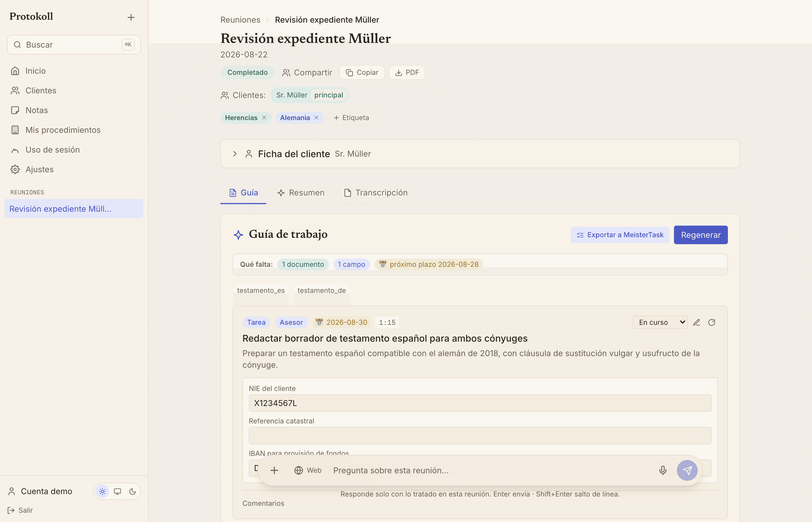Switch to dark theme with the moon icon
Screen dimensions: 812x522
click(x=133, y=492)
